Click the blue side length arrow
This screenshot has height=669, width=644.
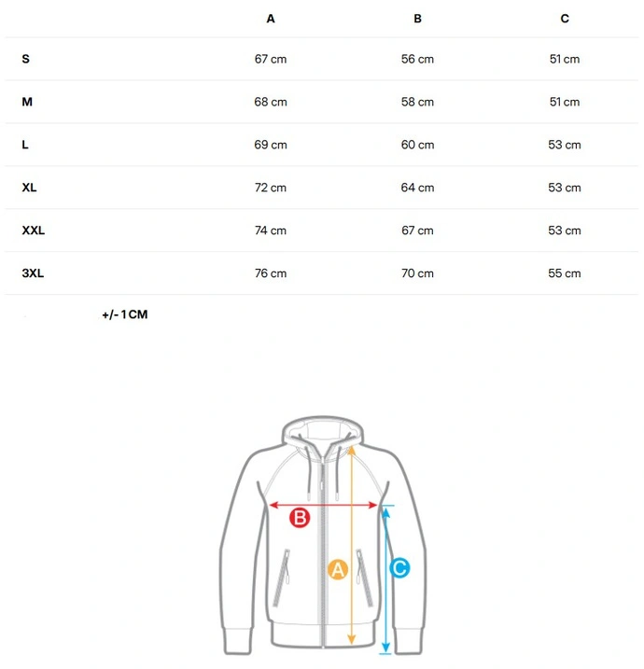click(x=385, y=579)
